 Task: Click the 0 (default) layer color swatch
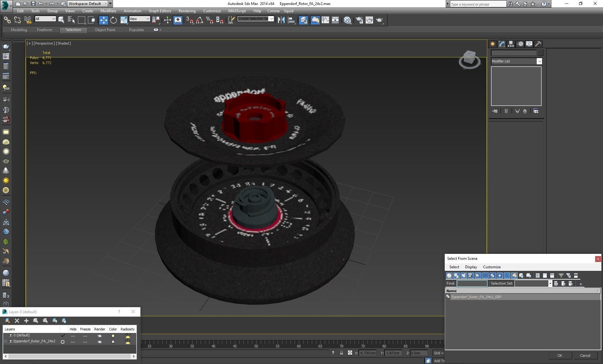tap(113, 336)
